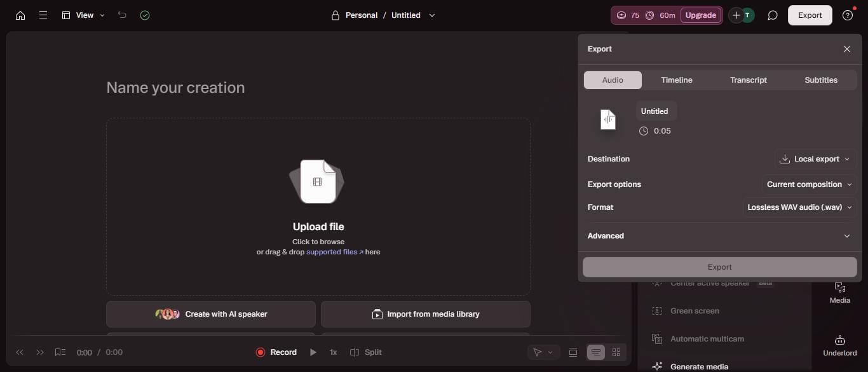
Task: Click the Split clip button
Action: click(x=366, y=352)
